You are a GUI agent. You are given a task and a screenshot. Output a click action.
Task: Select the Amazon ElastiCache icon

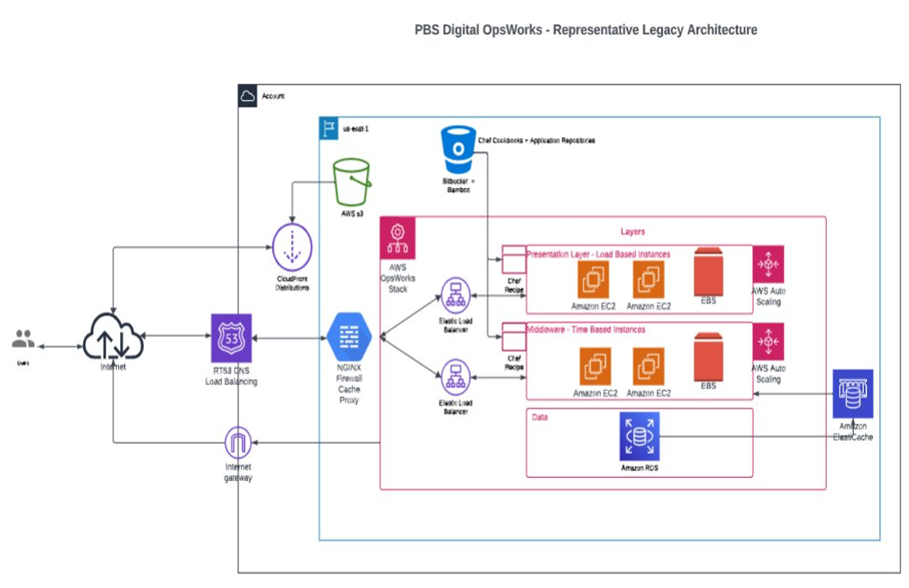click(x=853, y=393)
